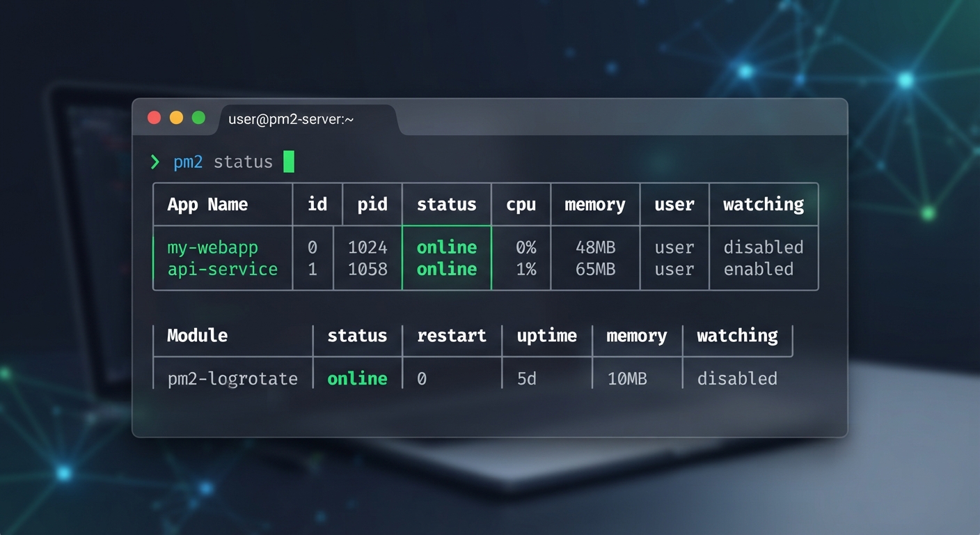Click 'status' header in Module table
Screen dimensions: 980x535
357,336
